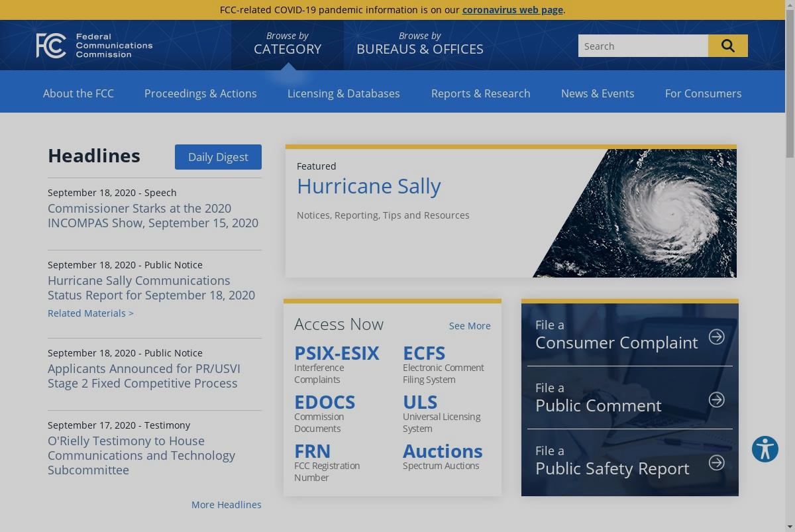Click File a Consumer Complaint text
Image resolution: width=795 pixels, height=532 pixels.
[x=617, y=335]
